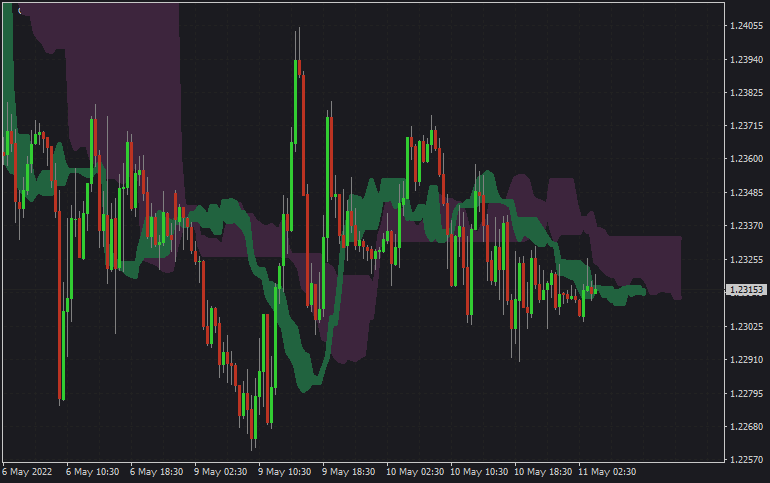Click the 1.22910 price axis label
This screenshot has width=770, height=483.
746,360
